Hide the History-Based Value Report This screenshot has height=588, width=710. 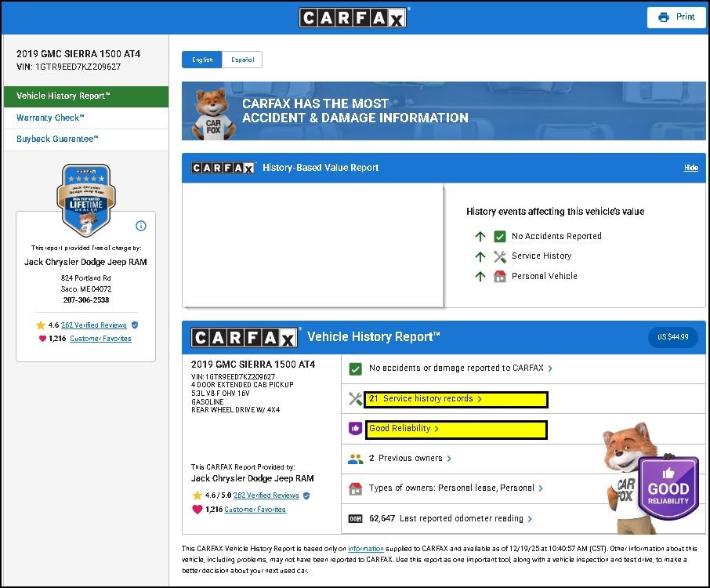pyautogui.click(x=690, y=168)
